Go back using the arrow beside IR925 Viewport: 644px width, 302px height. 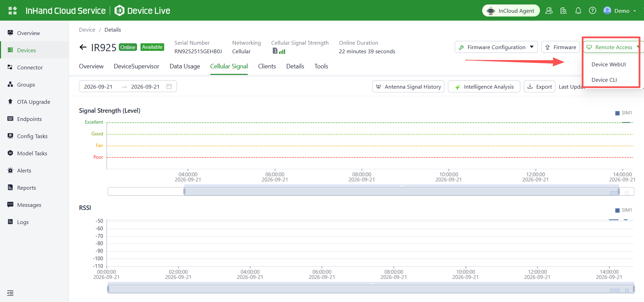tap(83, 47)
